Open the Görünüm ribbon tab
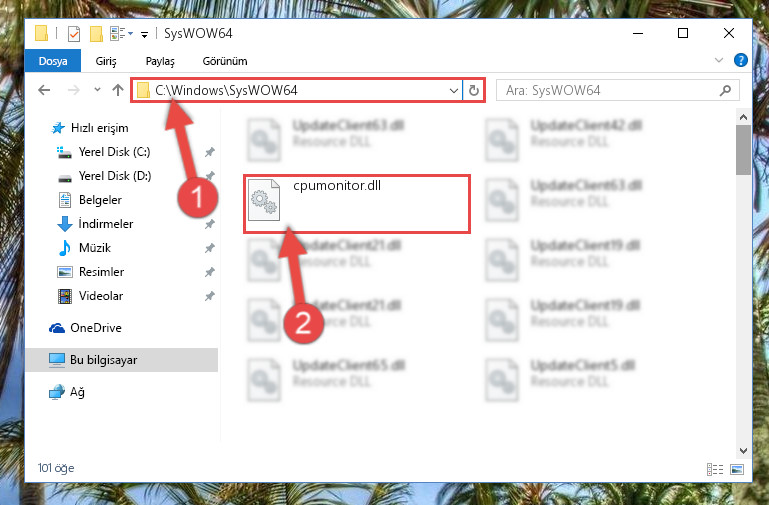 point(225,61)
